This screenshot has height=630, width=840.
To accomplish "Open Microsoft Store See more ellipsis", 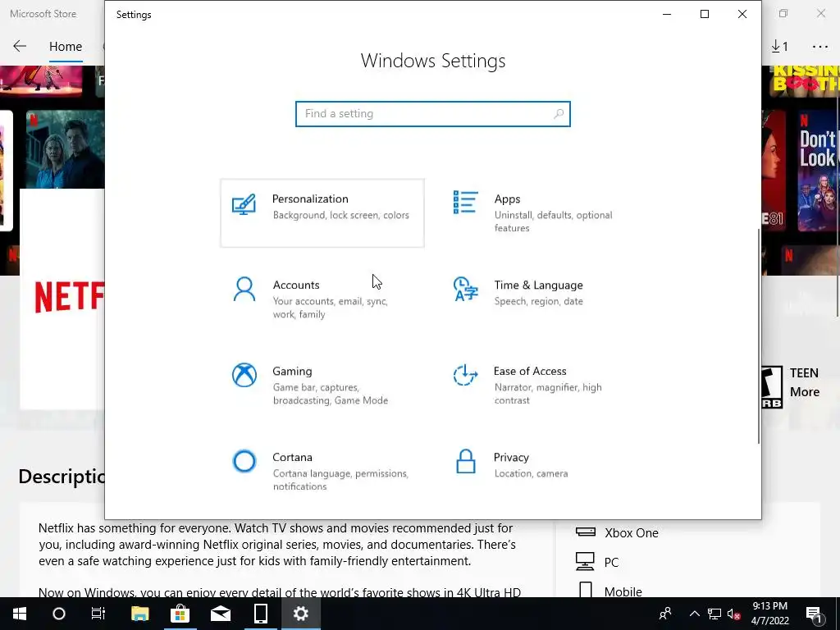I will [x=820, y=47].
